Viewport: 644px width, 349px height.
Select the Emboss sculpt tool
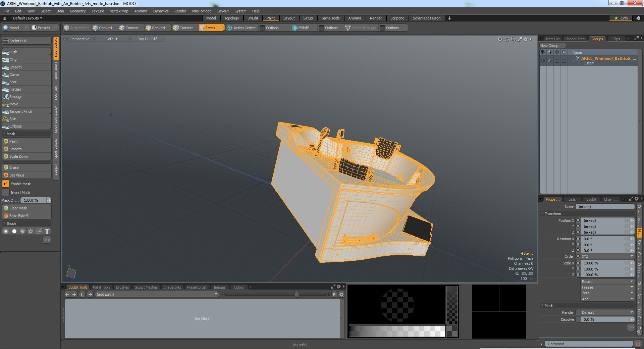26,126
